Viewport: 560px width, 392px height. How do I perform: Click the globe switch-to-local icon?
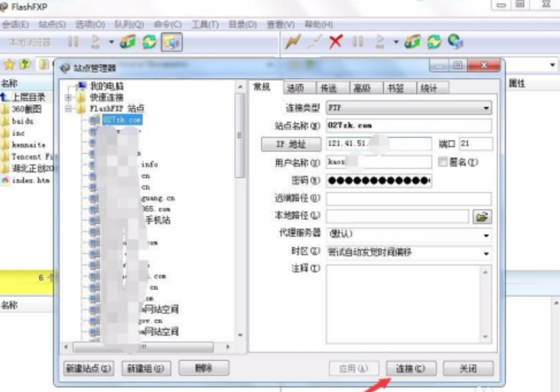coord(456,42)
